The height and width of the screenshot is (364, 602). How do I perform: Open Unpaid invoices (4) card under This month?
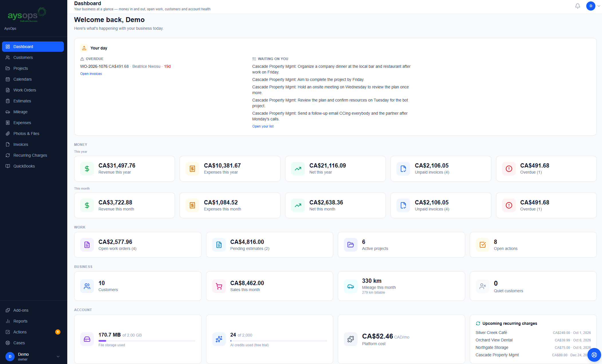pyautogui.click(x=441, y=205)
